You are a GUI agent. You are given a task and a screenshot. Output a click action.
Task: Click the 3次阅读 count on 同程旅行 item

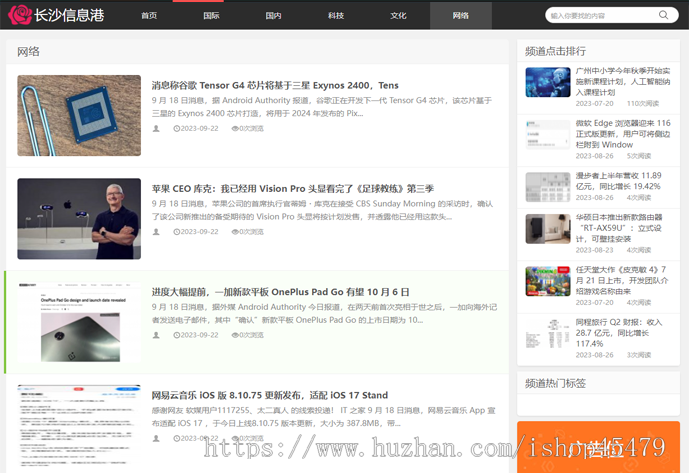639,355
